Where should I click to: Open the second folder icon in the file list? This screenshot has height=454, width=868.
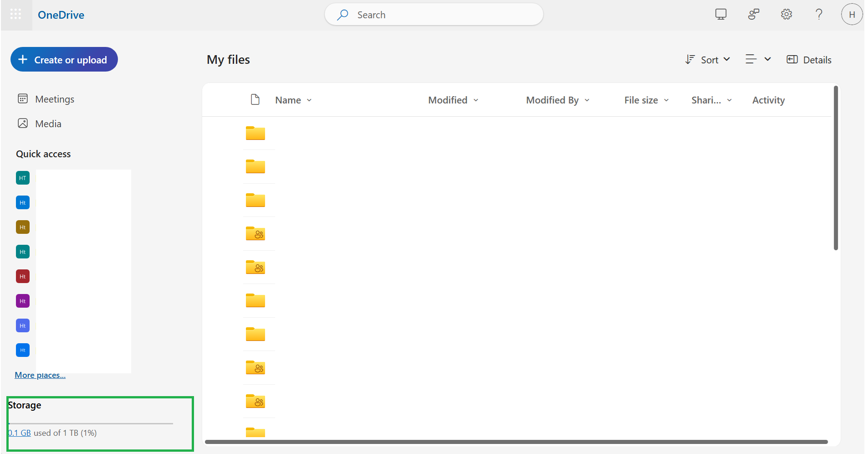255,166
